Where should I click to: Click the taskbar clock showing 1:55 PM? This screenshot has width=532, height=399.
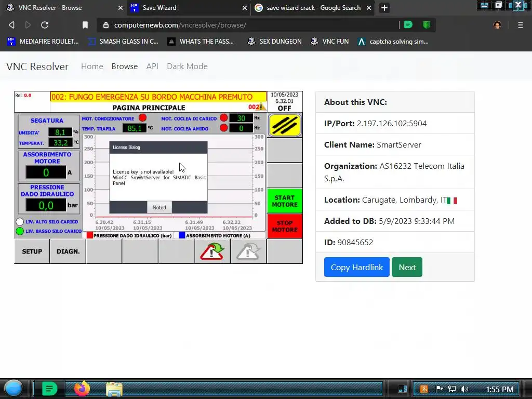click(x=499, y=389)
